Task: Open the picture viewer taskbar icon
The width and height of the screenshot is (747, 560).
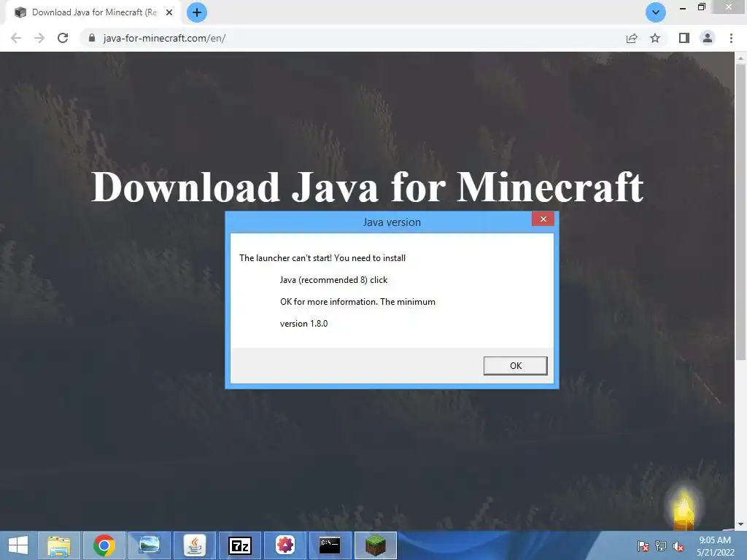Action: click(149, 545)
